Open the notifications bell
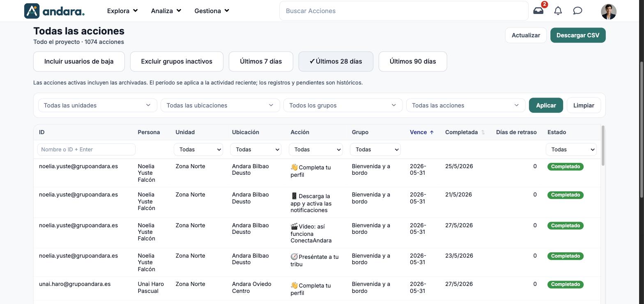This screenshot has width=644, height=304. [x=558, y=11]
